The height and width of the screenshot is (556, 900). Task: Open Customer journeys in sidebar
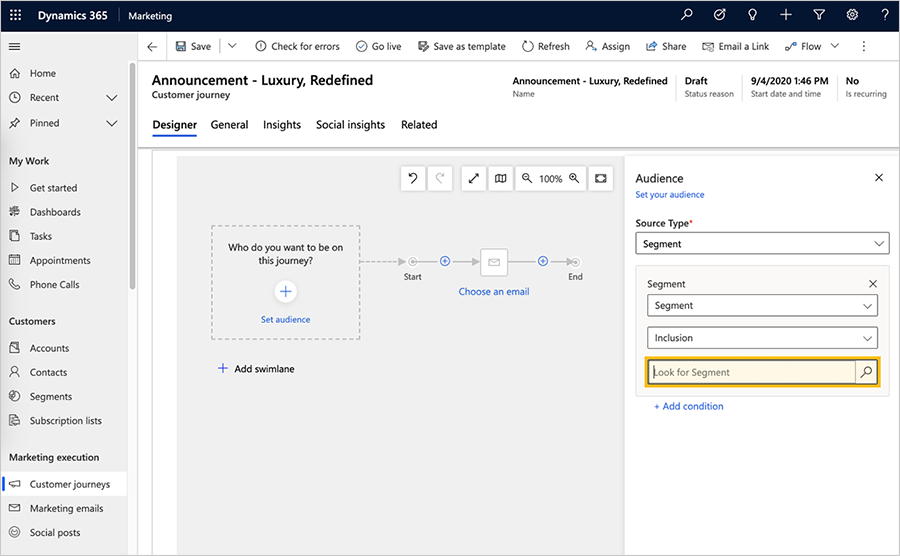[x=70, y=484]
